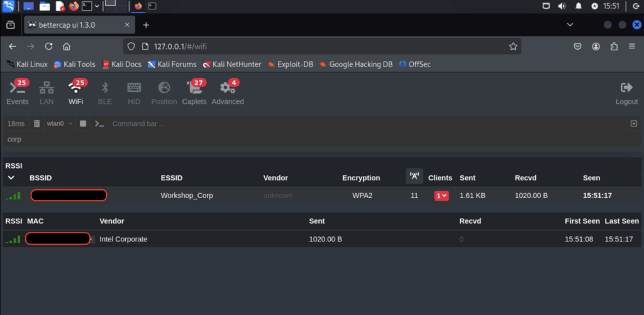Sort access points by Encryption column
Viewport: 644px width, 315px height.
pos(361,178)
